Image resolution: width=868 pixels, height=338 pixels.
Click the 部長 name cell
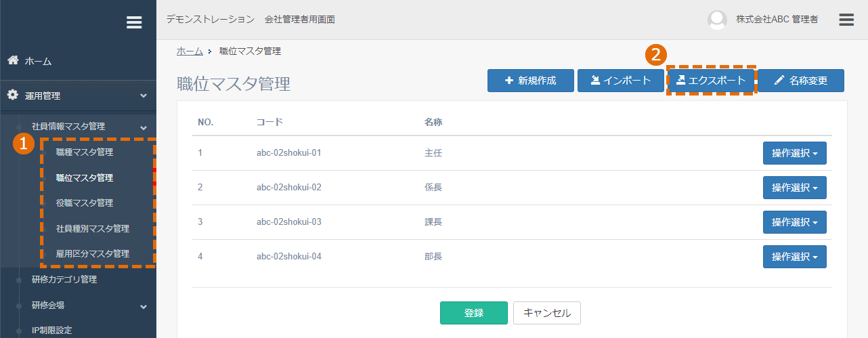coord(433,257)
